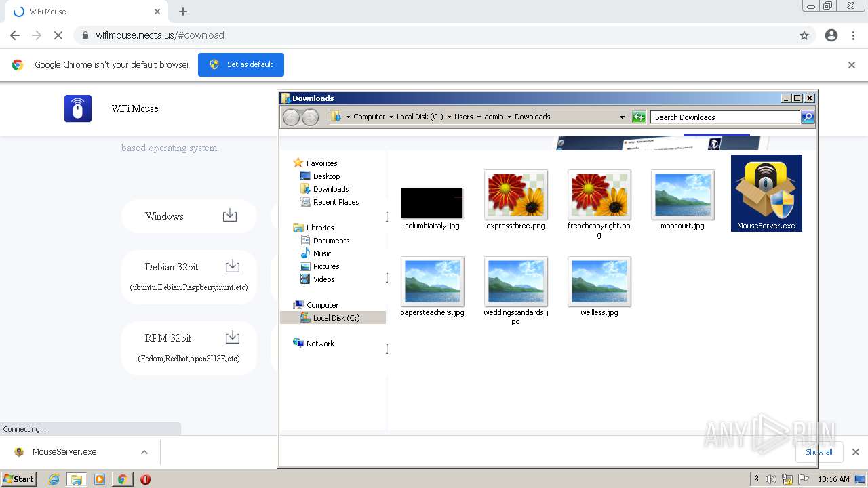Select weddingstandards.jpg thumbnail
The width and height of the screenshot is (868, 488).
(515, 281)
